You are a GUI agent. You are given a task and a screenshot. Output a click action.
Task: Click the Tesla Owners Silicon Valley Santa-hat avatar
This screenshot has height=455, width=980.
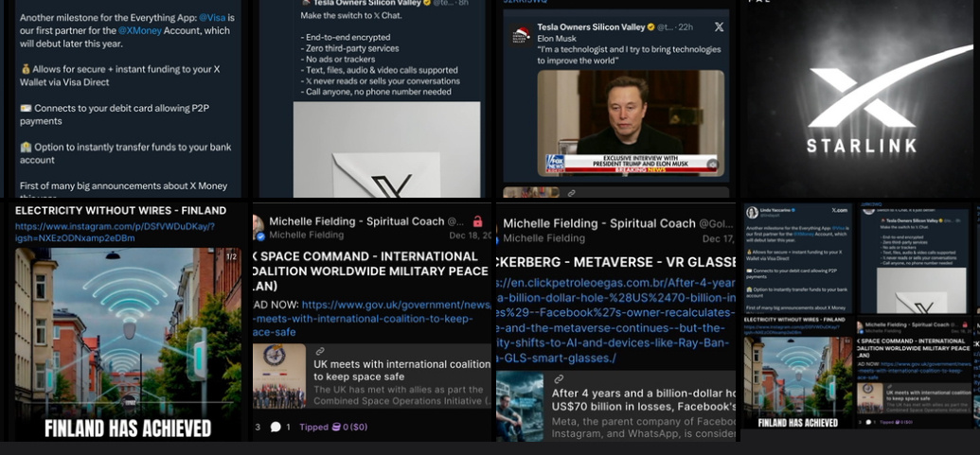click(521, 34)
